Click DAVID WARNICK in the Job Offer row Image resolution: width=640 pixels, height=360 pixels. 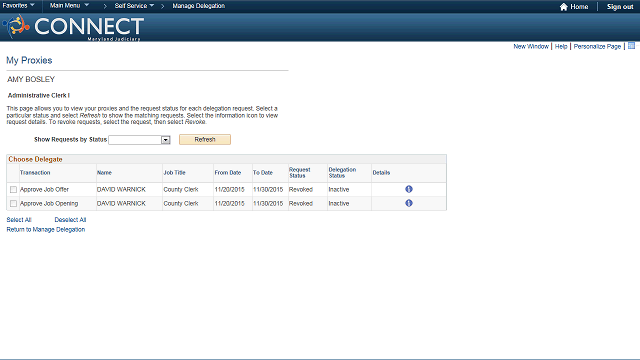click(x=121, y=189)
